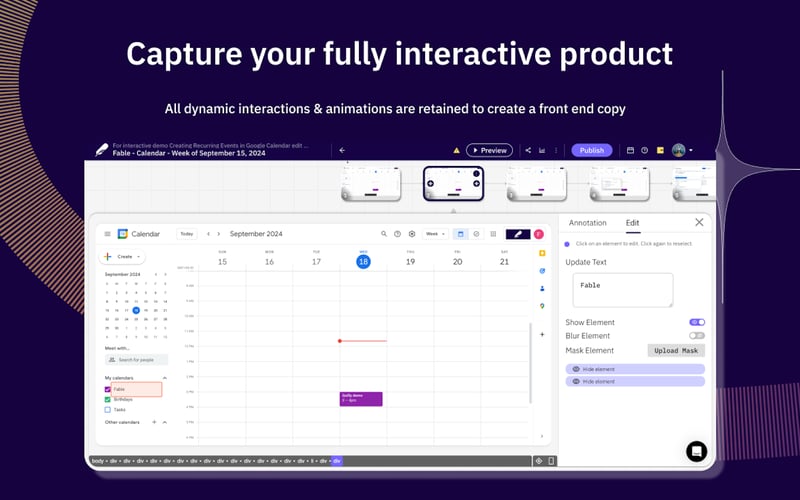The image size is (800, 500).
Task: Click the Today button in calendar
Action: (x=187, y=234)
